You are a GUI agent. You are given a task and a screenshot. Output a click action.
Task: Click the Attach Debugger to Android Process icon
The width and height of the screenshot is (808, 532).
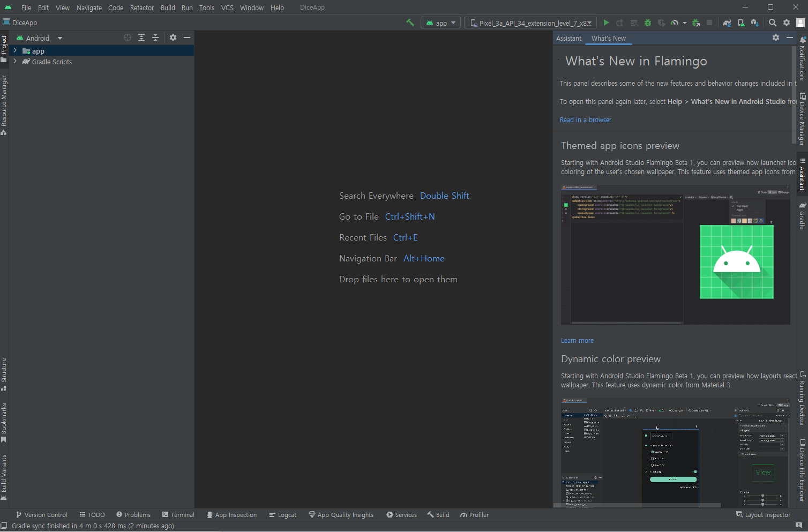click(x=696, y=23)
